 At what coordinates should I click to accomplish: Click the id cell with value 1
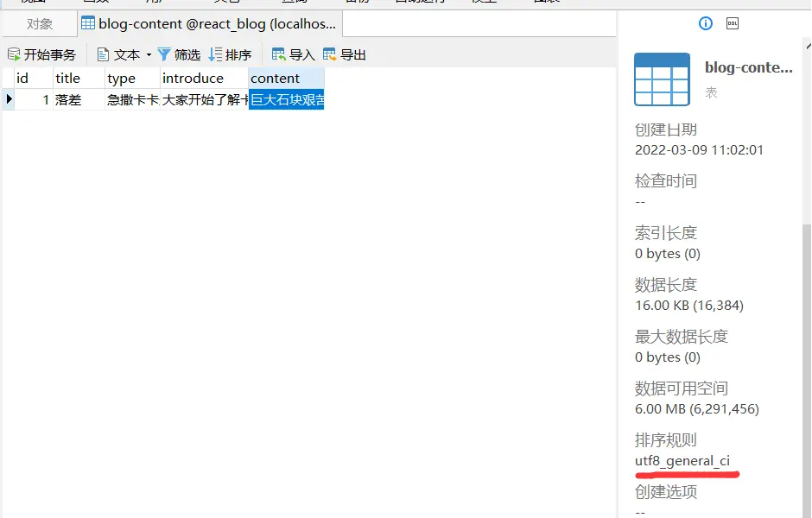click(x=34, y=99)
